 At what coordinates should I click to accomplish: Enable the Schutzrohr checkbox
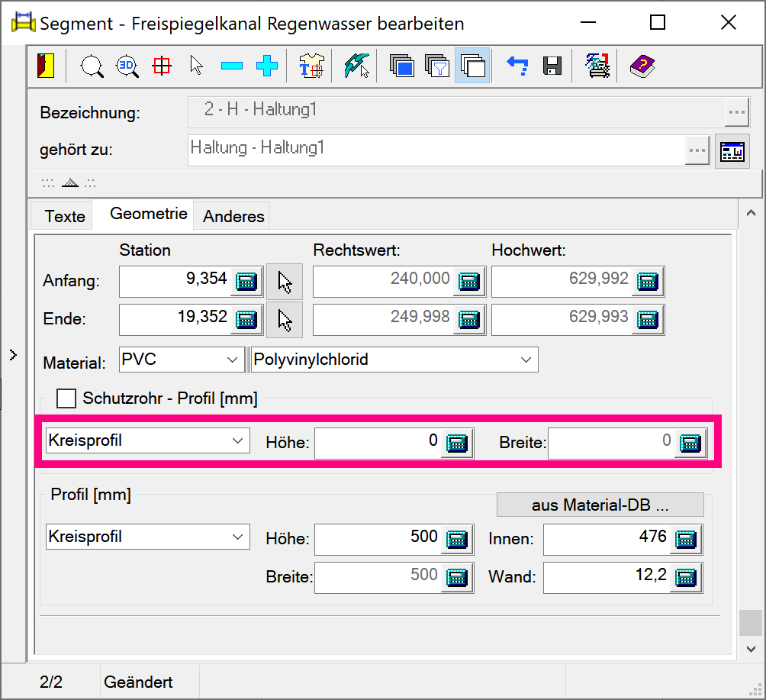coord(67,398)
